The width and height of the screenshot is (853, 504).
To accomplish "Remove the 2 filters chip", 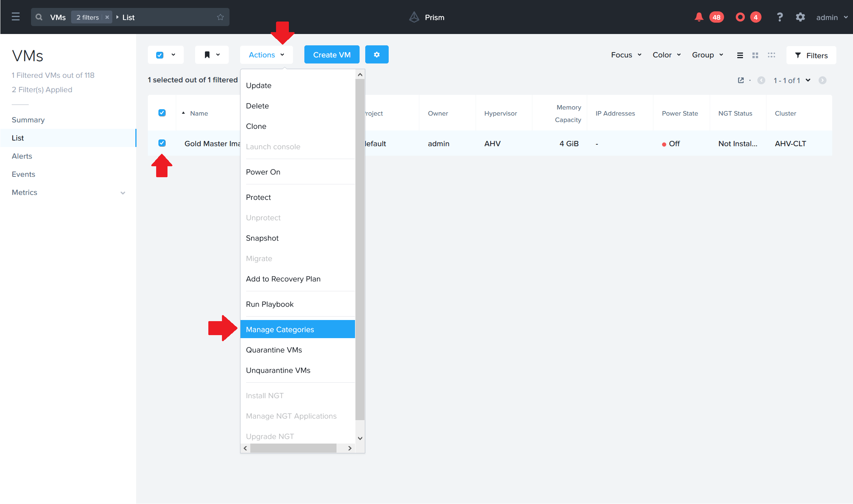I will 107,17.
